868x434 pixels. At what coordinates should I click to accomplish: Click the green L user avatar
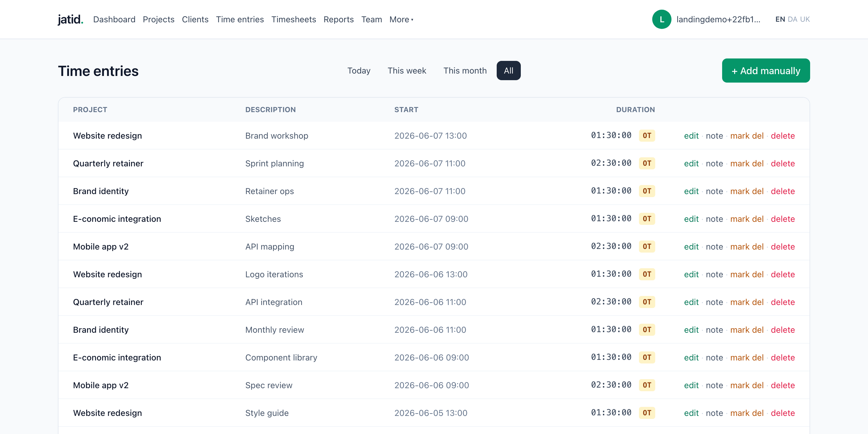(662, 19)
